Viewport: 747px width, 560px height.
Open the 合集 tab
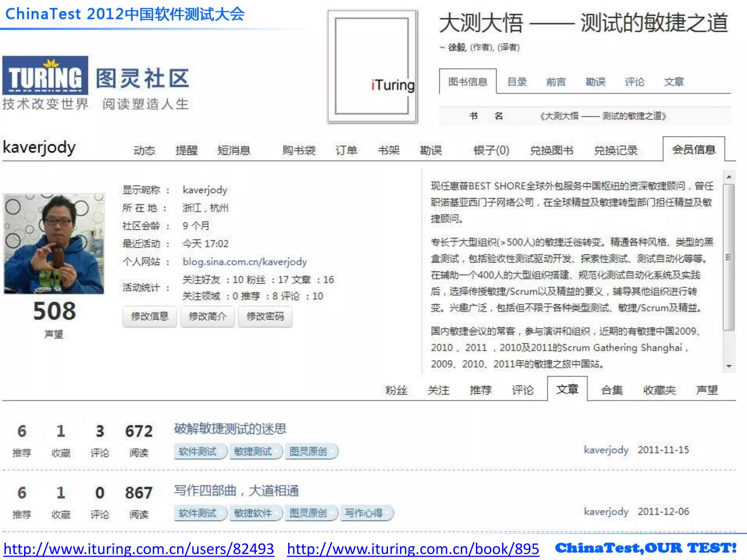click(x=612, y=390)
